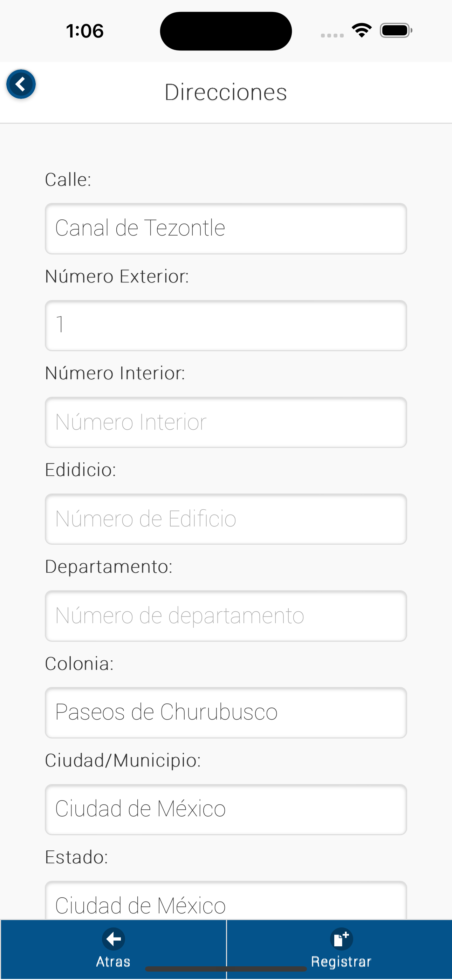Screen dimensions: 452x980
Task: Select the empty Número Interior field
Action: tap(226, 422)
